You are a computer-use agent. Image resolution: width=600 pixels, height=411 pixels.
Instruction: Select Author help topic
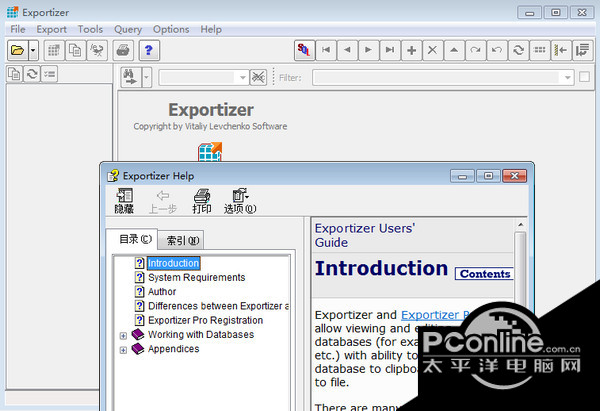click(162, 292)
